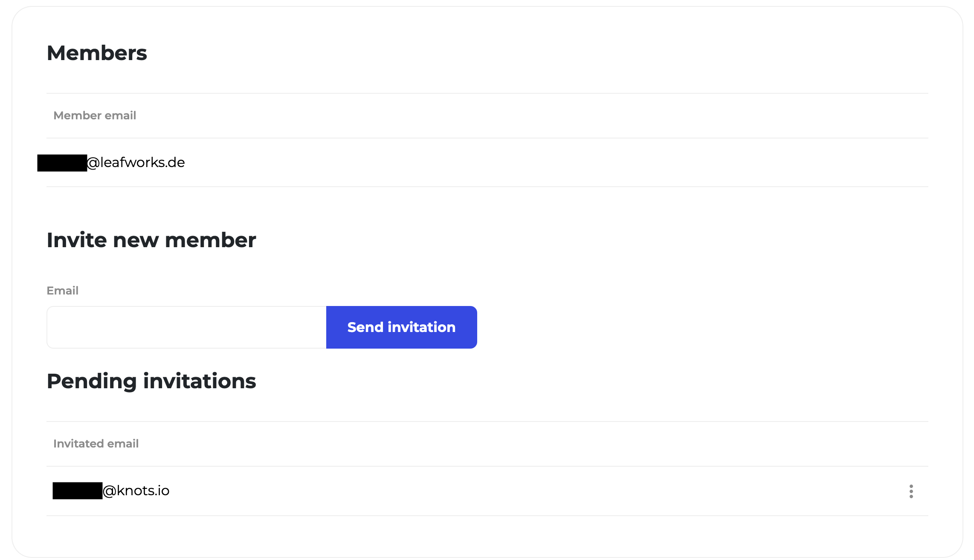
Task: Click the Invitated email column header
Action: click(96, 444)
